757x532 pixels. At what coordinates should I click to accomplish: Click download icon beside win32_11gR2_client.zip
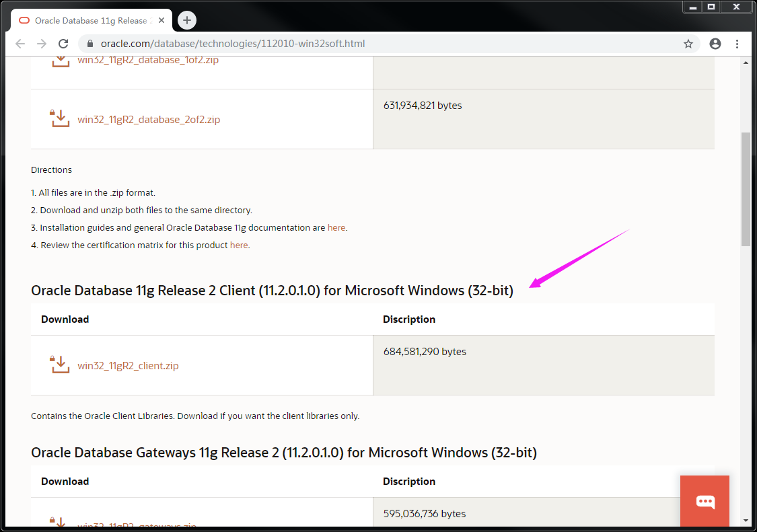pos(60,365)
